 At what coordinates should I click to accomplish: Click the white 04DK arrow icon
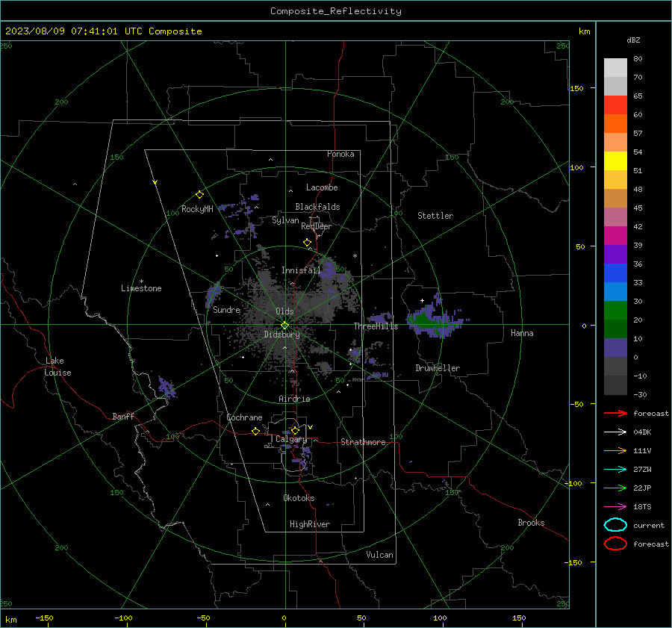click(615, 432)
